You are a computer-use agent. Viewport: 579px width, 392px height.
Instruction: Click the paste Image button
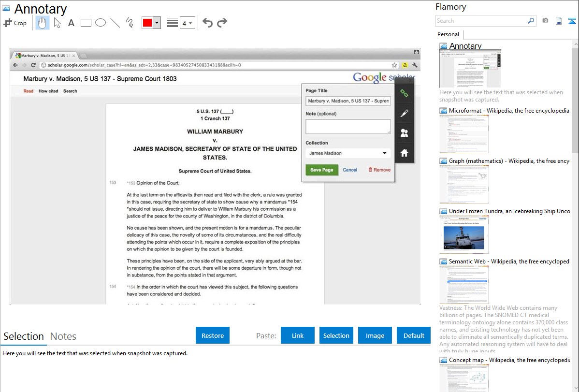tap(375, 335)
